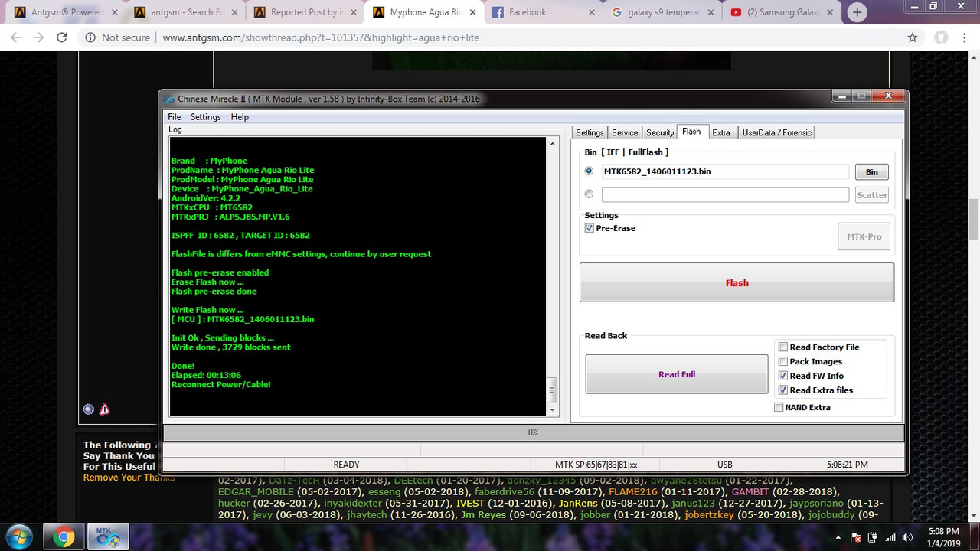Screen dimensions: 980x551
Task: Switch to galaxy s9 temperature Google tab
Action: 661,12
